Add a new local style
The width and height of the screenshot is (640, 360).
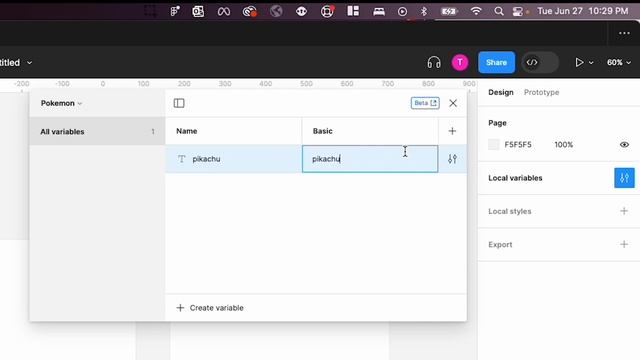tap(624, 211)
